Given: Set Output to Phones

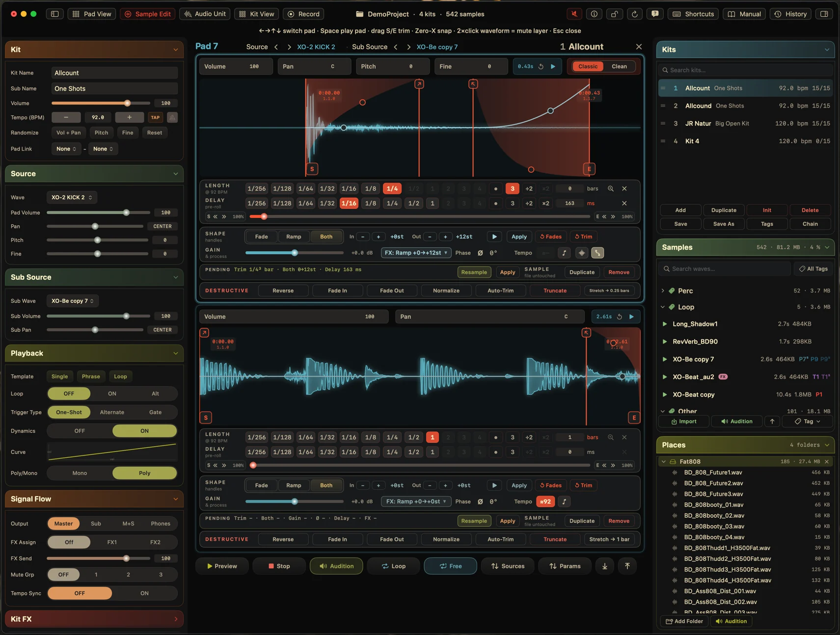Looking at the screenshot, I should (x=161, y=524).
